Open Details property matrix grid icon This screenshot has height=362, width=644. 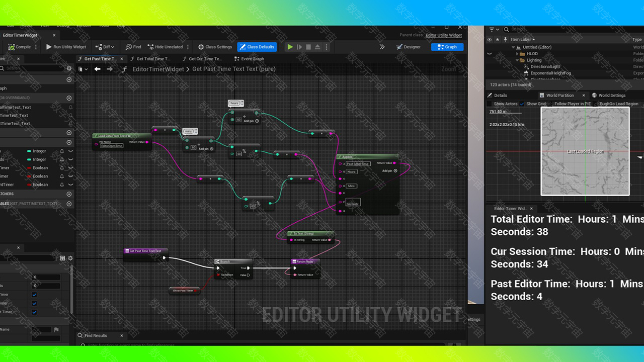point(62,258)
